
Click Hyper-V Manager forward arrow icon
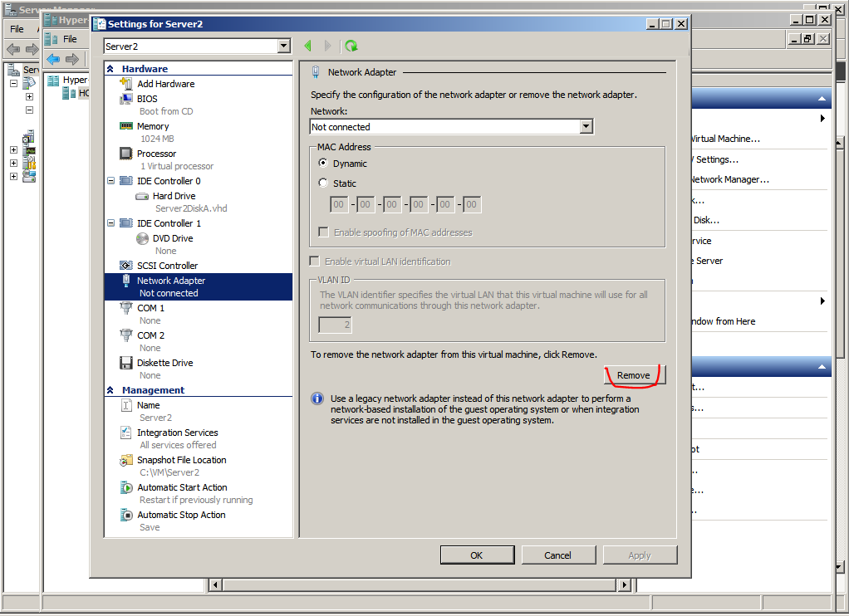click(72, 59)
